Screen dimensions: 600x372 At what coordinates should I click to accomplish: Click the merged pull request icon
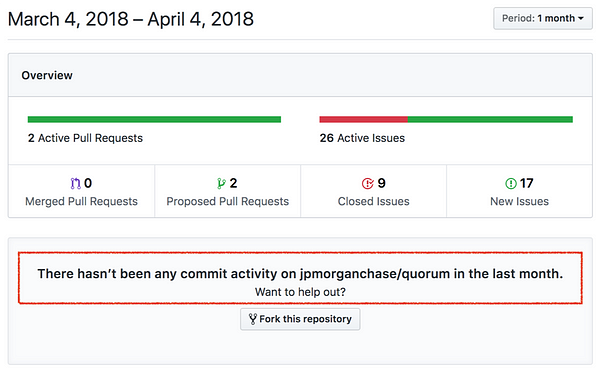coord(75,184)
